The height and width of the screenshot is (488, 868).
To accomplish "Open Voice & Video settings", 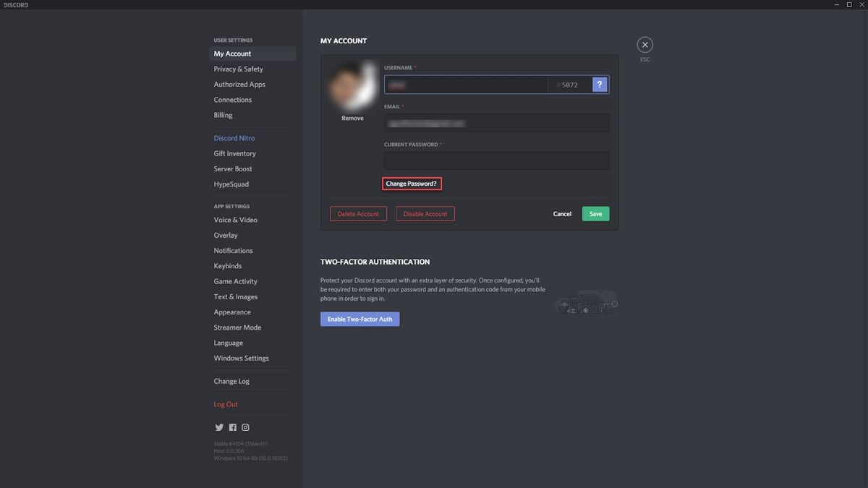I will tap(234, 219).
